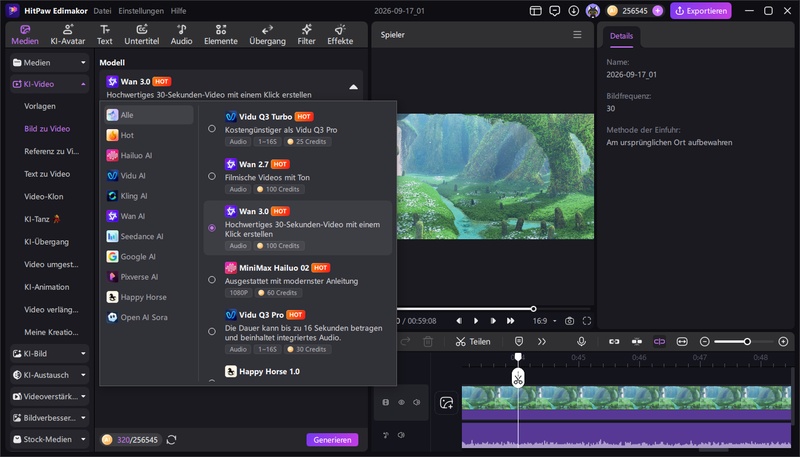Screen dimensions: 800x457
Task: Open the 16:9 aspect ratio dropdown
Action: coord(544,321)
